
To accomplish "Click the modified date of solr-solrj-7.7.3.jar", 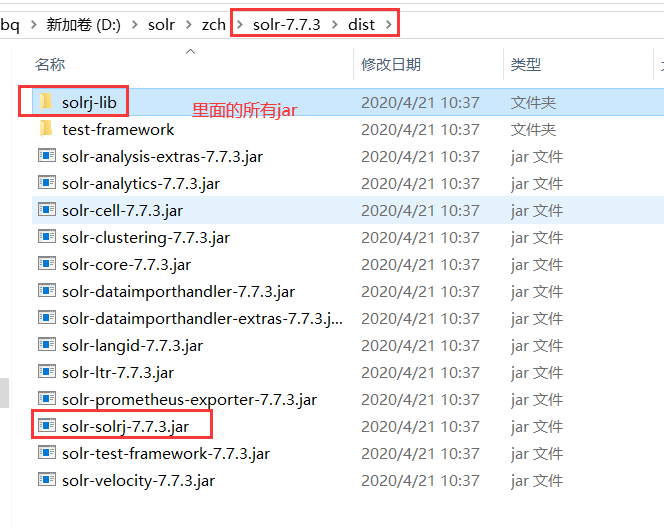I will [420, 426].
